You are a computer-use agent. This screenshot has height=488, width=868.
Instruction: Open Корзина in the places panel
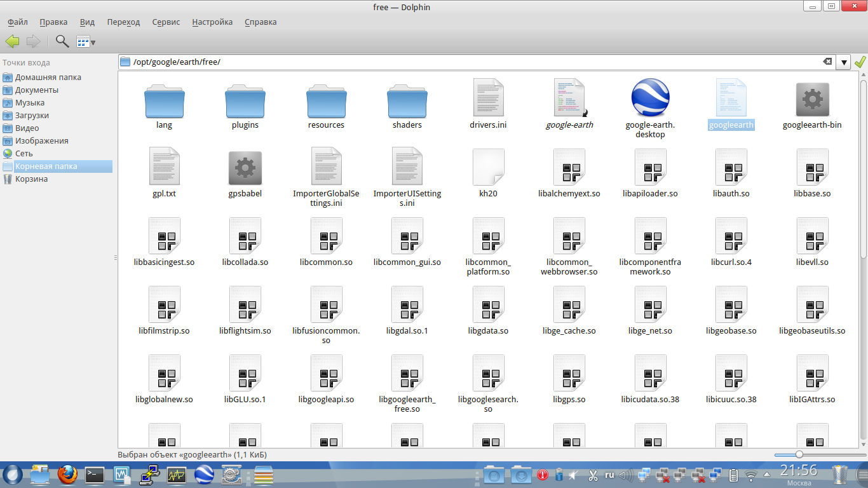click(x=31, y=179)
